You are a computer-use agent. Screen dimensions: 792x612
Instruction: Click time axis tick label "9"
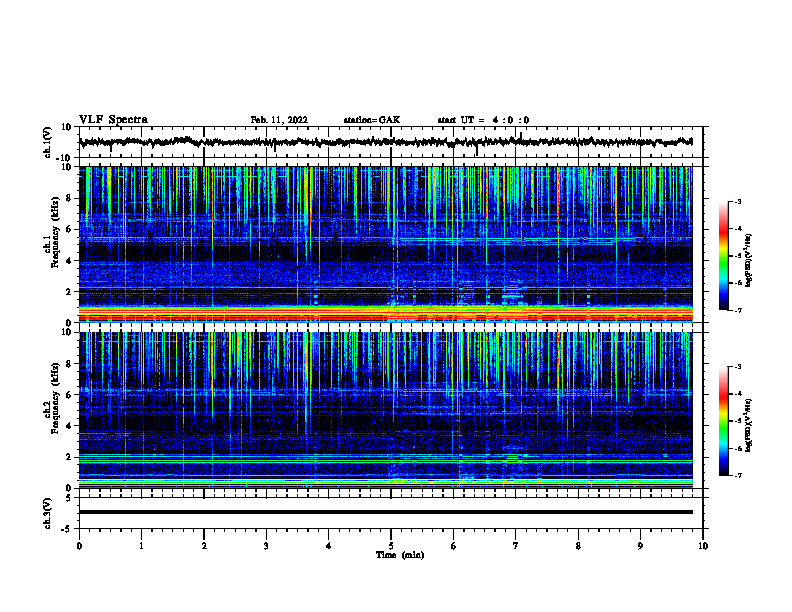click(x=640, y=546)
